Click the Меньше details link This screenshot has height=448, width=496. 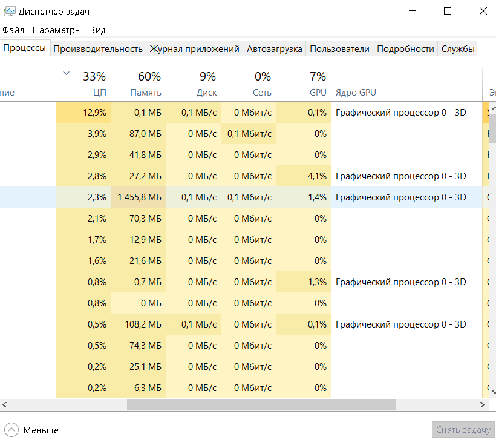[41, 430]
